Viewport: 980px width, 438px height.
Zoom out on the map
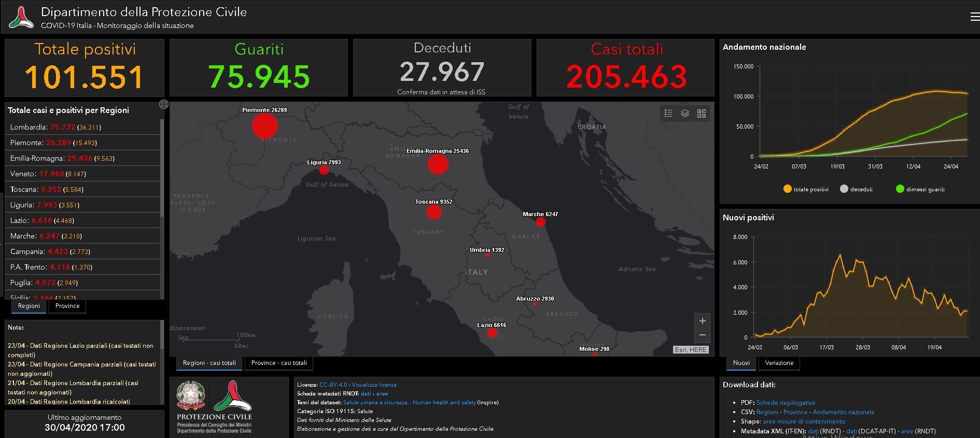pyautogui.click(x=702, y=335)
